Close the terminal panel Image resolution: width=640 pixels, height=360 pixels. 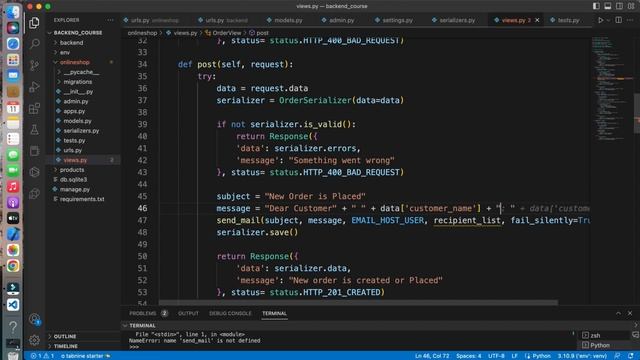pyautogui.click(x=630, y=313)
